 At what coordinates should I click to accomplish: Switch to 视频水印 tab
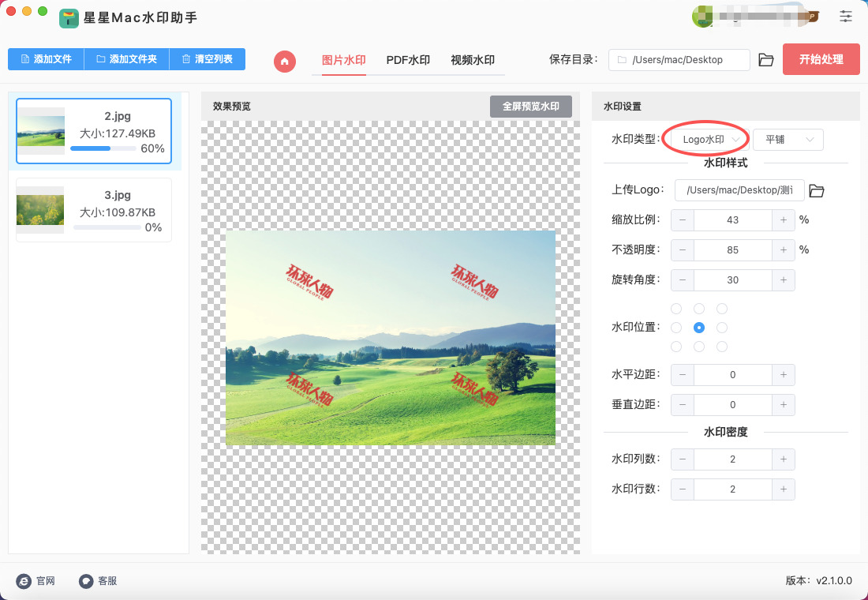coord(472,60)
